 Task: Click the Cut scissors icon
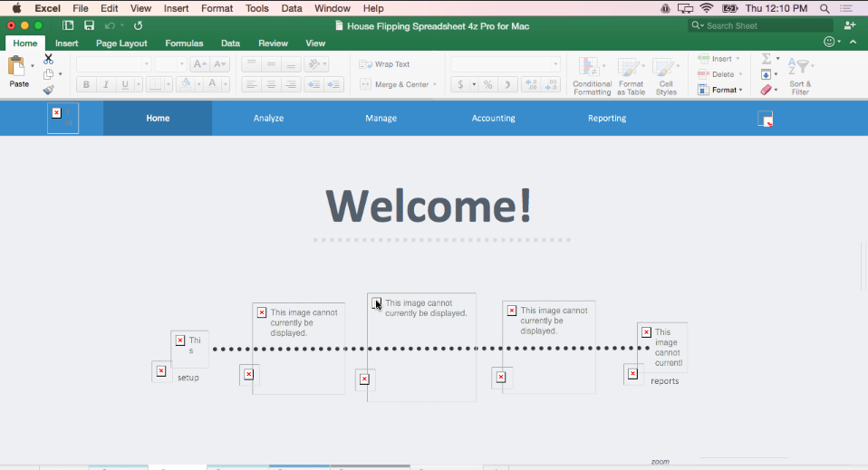[x=49, y=60]
